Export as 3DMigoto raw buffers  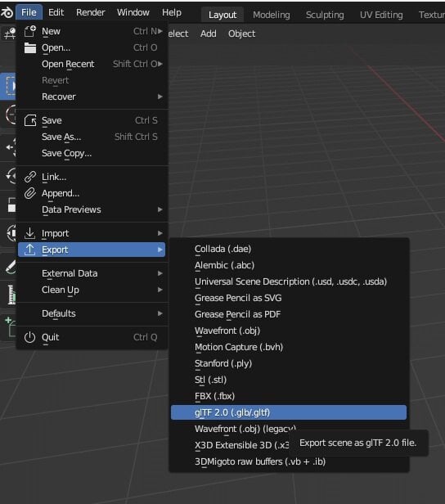[289, 462]
